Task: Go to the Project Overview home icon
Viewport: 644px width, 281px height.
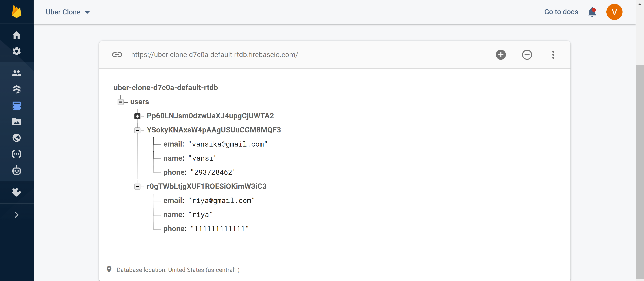Action: pos(16,35)
